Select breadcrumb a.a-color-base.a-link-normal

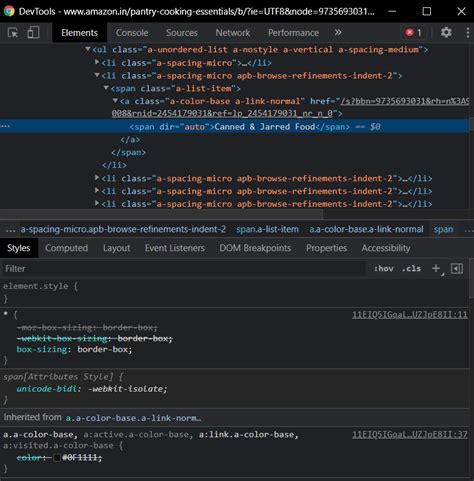coord(366,229)
